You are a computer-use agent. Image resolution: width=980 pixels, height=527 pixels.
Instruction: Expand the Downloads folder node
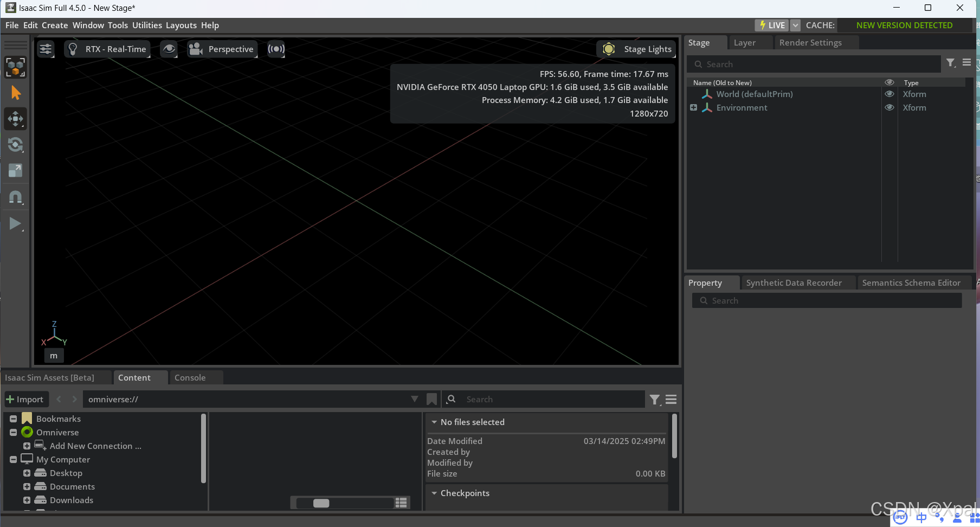pyautogui.click(x=27, y=500)
